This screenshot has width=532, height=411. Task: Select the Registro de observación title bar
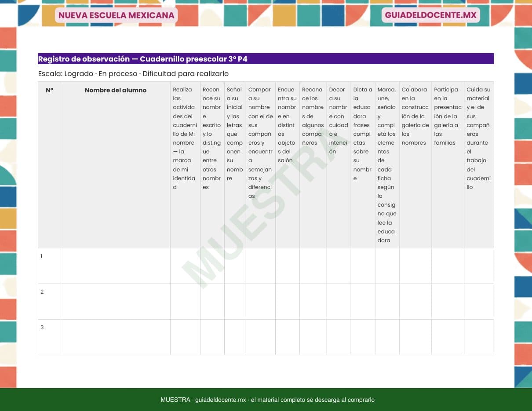pyautogui.click(x=266, y=59)
